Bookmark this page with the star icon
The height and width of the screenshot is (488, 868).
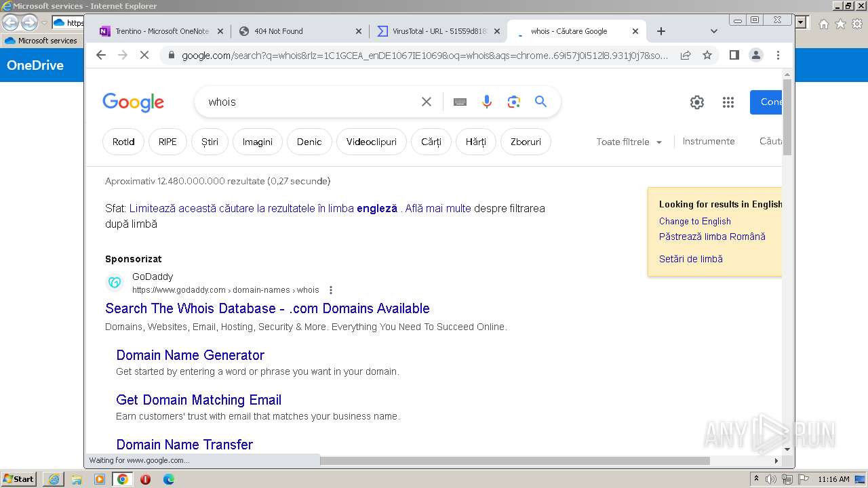[707, 55]
